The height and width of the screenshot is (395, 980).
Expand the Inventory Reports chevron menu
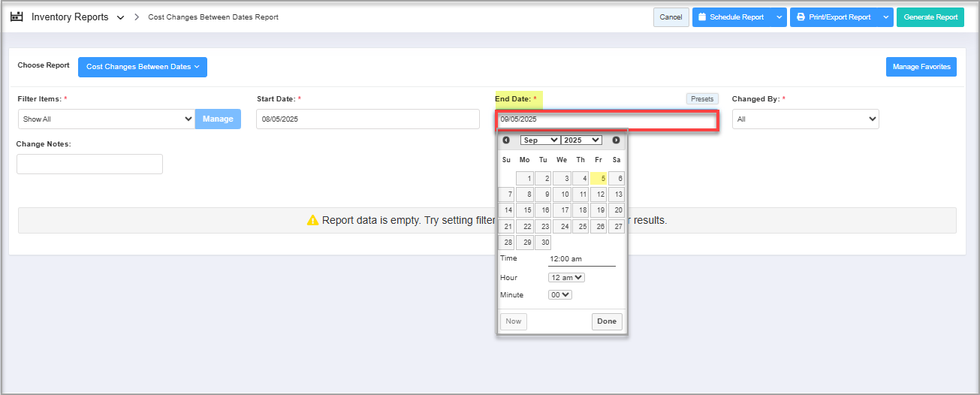point(120,17)
